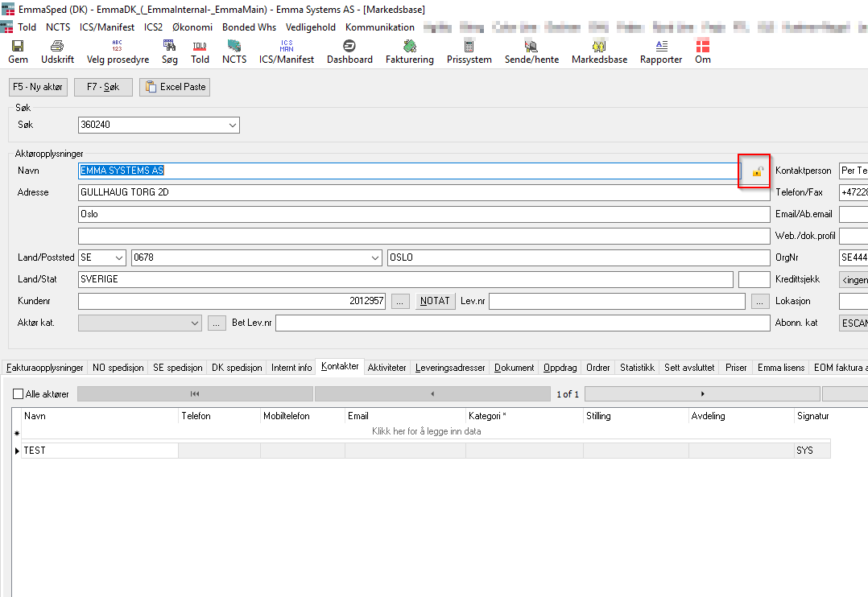Screen dimensions: 868x597
Task: Click the Prissystem calculator icon
Action: tap(469, 46)
